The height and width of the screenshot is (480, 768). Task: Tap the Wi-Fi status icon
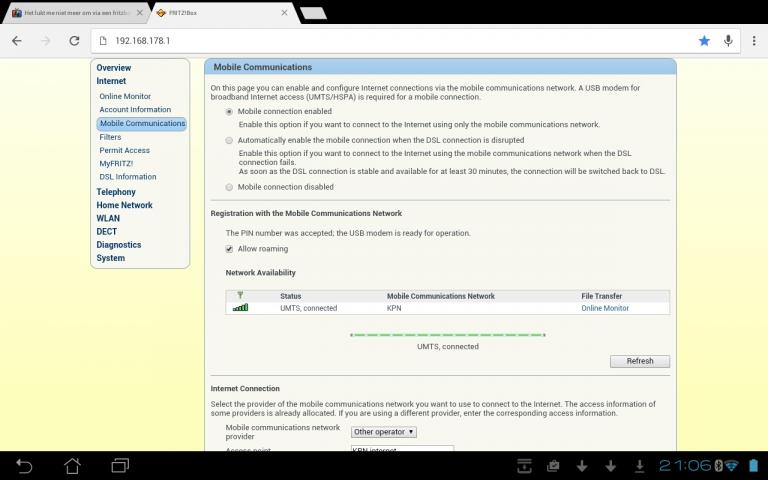point(732,465)
